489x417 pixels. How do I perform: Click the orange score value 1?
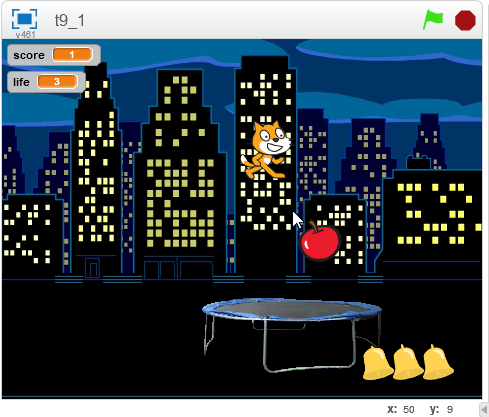point(72,55)
